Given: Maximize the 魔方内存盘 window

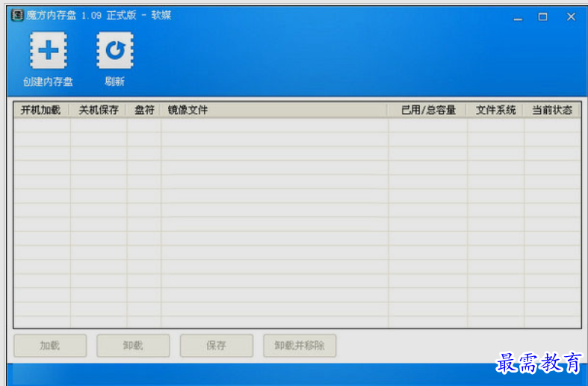Looking at the screenshot, I should (x=542, y=17).
